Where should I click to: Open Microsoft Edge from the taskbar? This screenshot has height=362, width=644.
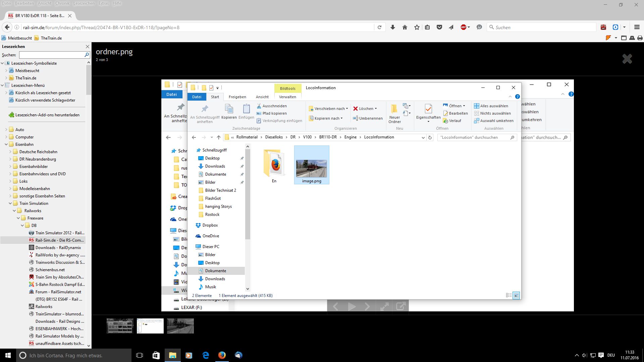tap(206, 355)
